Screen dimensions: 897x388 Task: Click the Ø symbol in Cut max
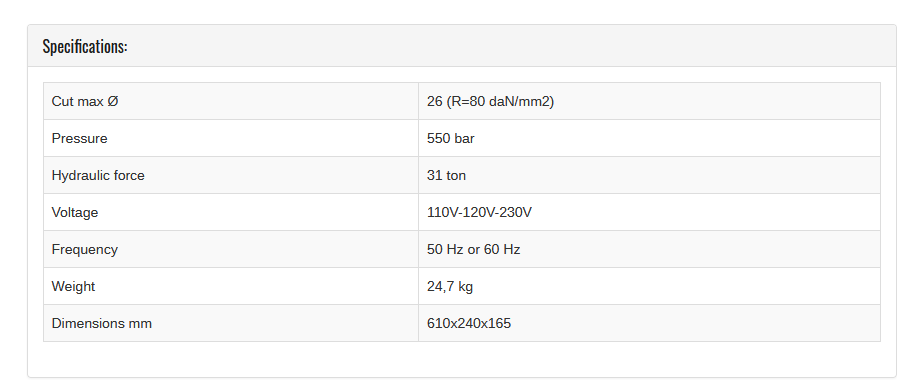click(113, 101)
